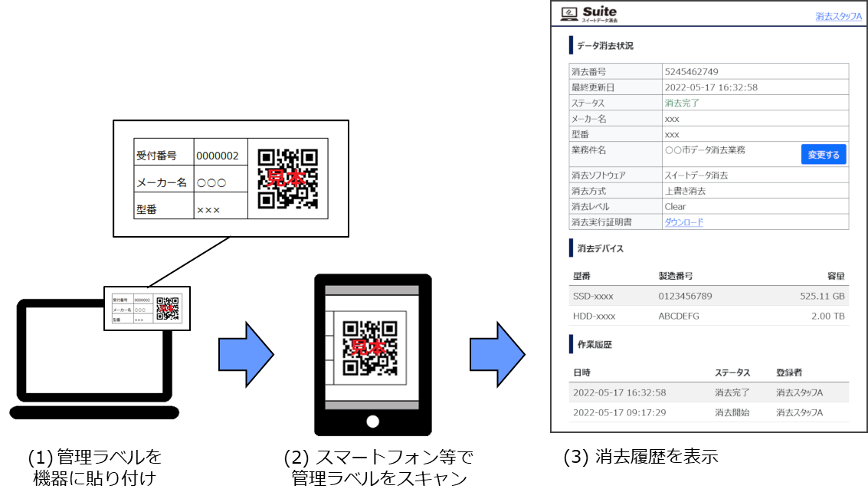Click the 消去開始 status in work history

(x=732, y=412)
